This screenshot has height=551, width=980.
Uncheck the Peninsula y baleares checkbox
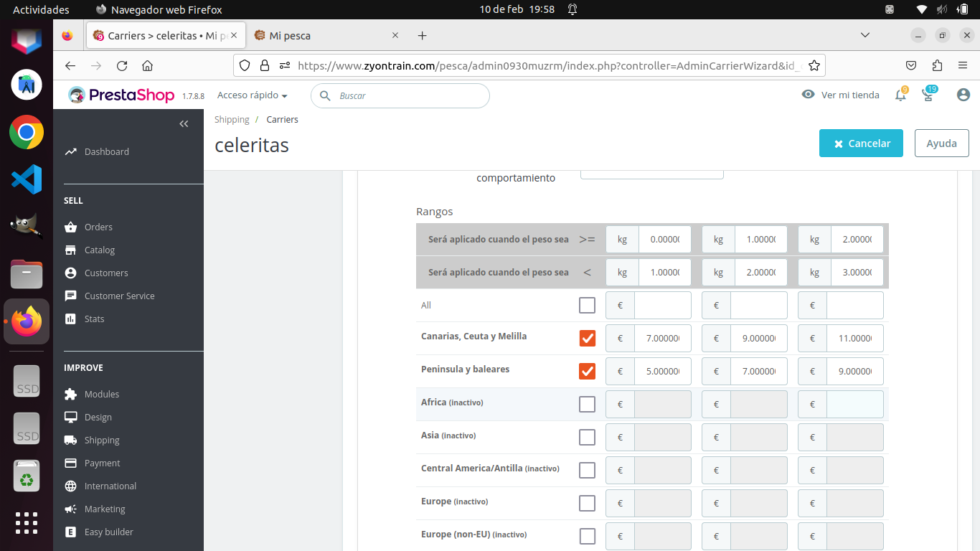[587, 371]
